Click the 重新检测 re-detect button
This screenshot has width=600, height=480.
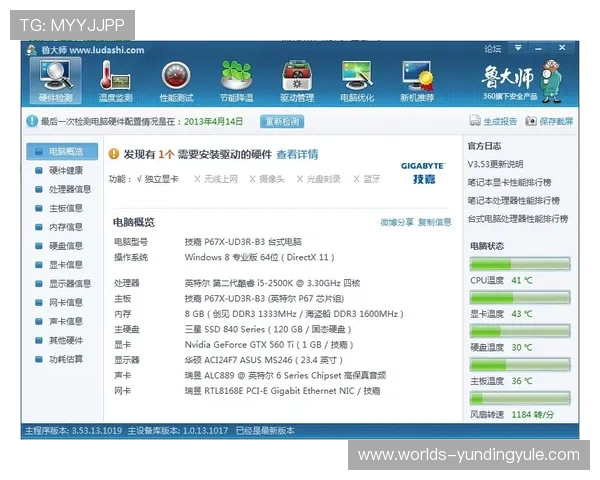(x=282, y=122)
